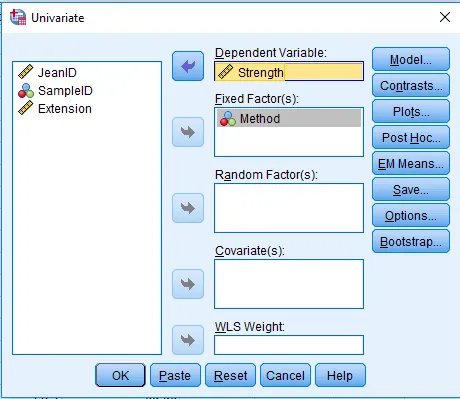Click OK to run the analysis
Screen dimensions: 460x399
(120, 375)
